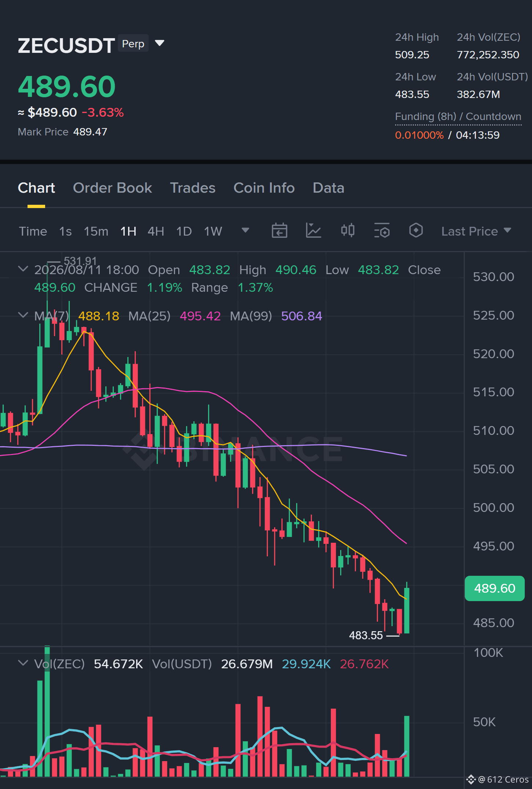Screen dimensions: 532x789
Task: Tap the 483.55 low marker on chart
Action: tap(366, 635)
